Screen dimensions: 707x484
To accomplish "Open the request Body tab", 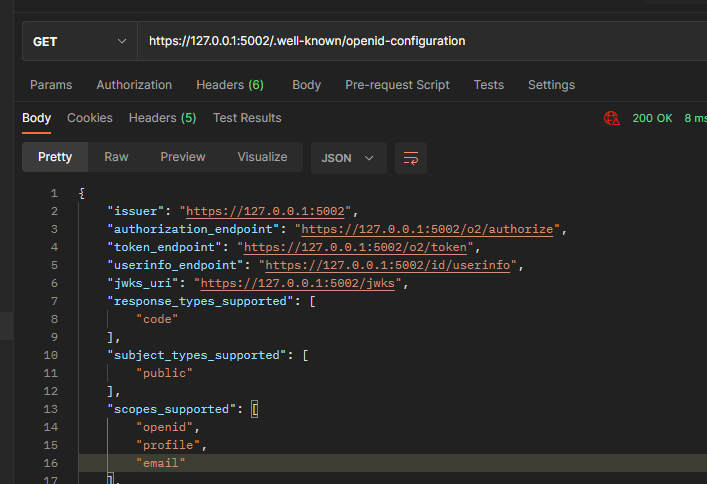I will coord(306,85).
